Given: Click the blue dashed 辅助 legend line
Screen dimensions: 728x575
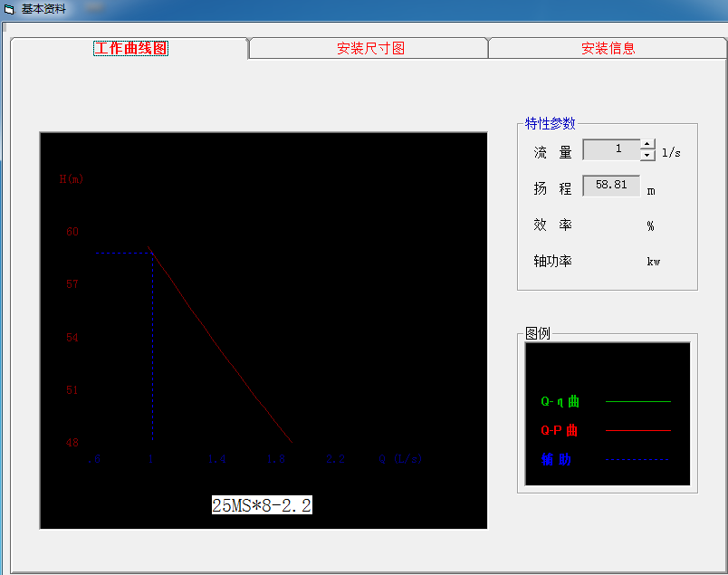Looking at the screenshot, I should click(637, 460).
